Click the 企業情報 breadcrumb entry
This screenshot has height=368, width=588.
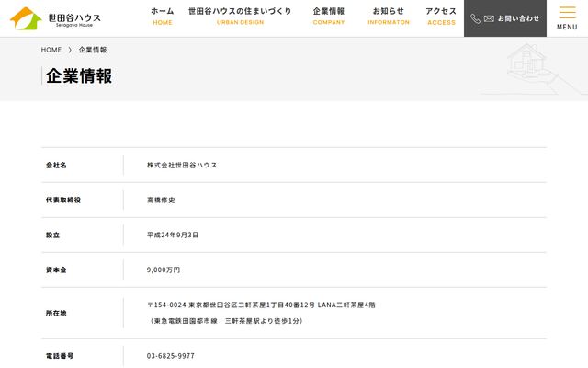point(93,50)
